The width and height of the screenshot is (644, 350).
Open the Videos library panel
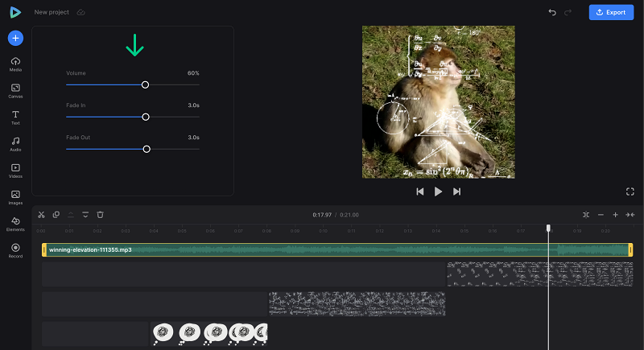coord(15,171)
